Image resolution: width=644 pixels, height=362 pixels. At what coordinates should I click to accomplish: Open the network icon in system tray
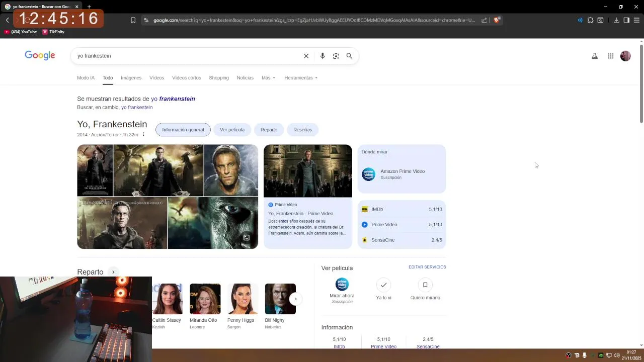coord(608,355)
